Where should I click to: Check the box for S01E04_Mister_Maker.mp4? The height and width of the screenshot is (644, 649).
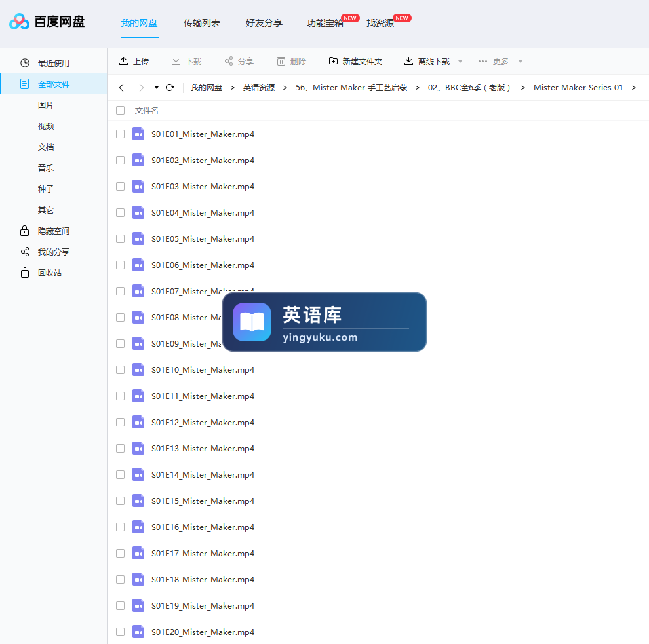coord(121,213)
